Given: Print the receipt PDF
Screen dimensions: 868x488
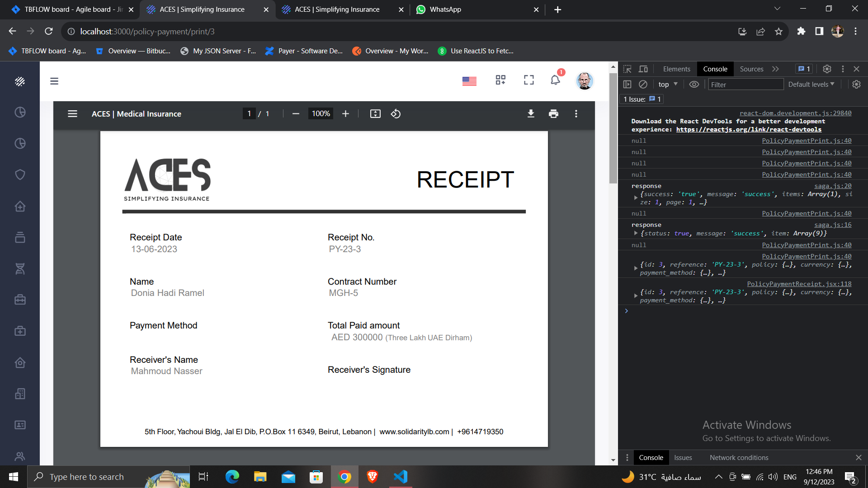Looking at the screenshot, I should click(553, 114).
